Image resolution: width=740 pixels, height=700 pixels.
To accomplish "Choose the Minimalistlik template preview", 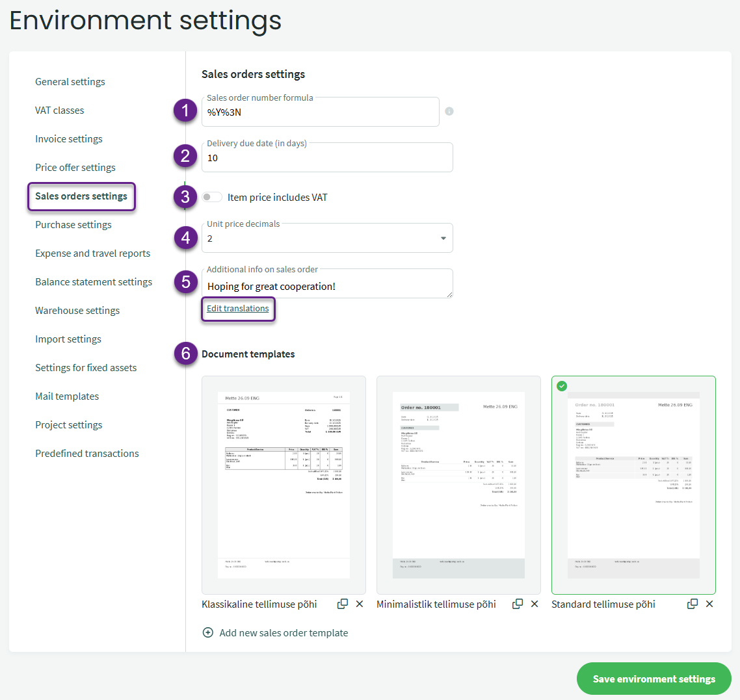I will 458,485.
